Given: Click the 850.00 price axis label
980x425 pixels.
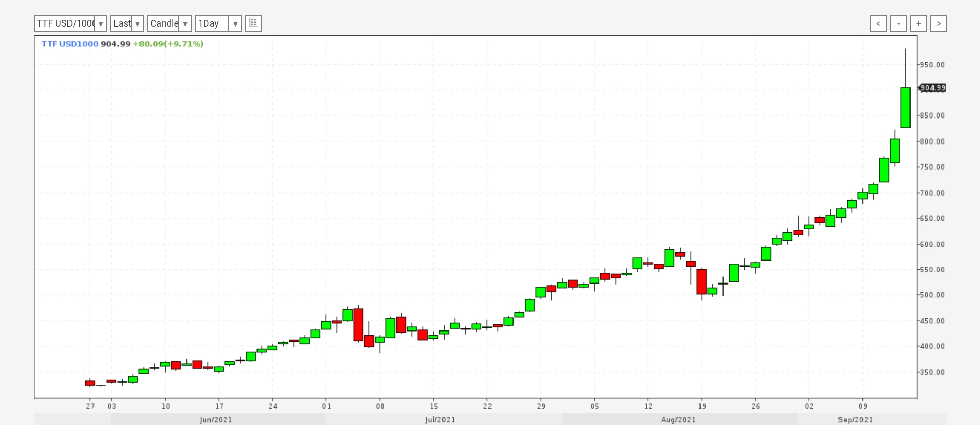Looking at the screenshot, I should coord(932,115).
